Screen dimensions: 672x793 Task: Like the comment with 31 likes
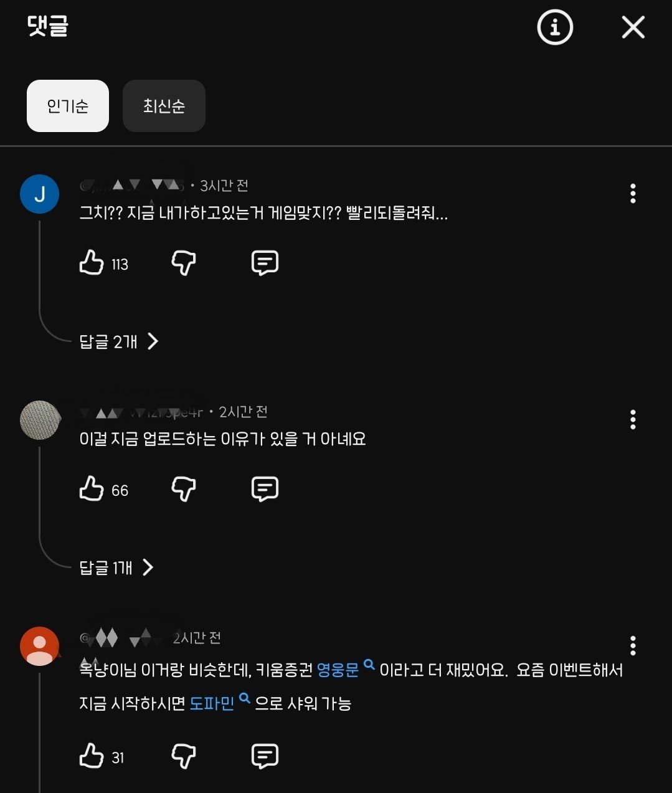pyautogui.click(x=92, y=756)
